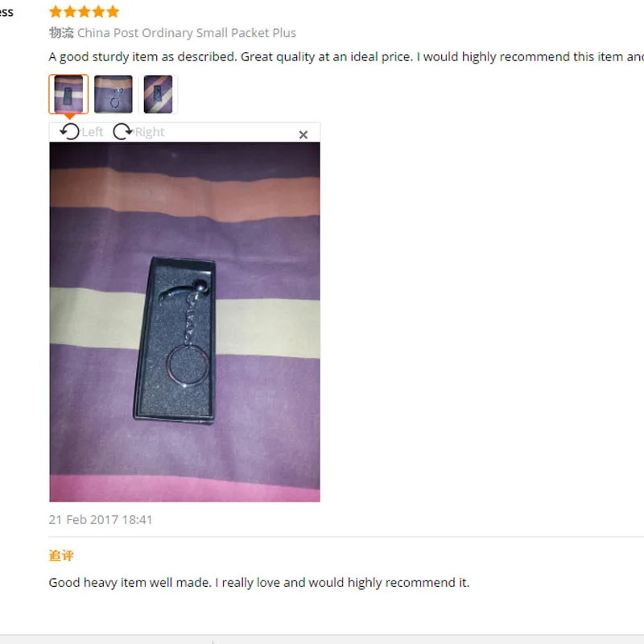The width and height of the screenshot is (644, 644).
Task: Click the 物流 logistics label
Action: pyautogui.click(x=61, y=33)
